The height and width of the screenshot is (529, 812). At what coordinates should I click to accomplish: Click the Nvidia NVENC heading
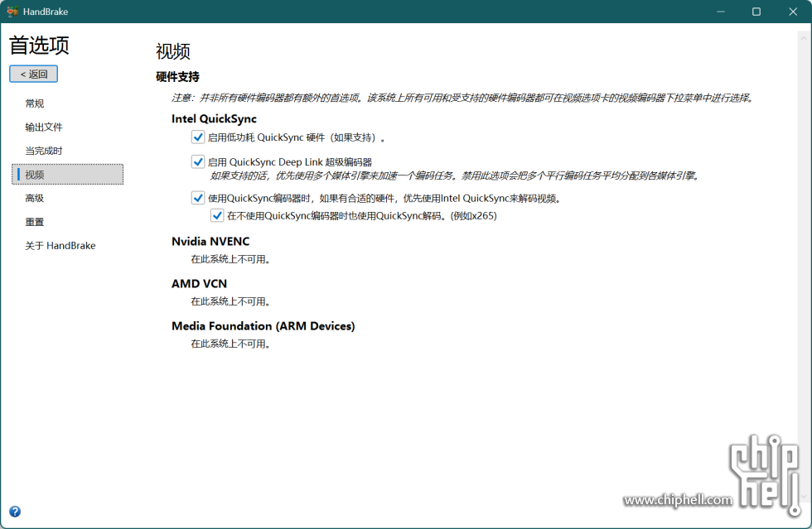tap(210, 241)
